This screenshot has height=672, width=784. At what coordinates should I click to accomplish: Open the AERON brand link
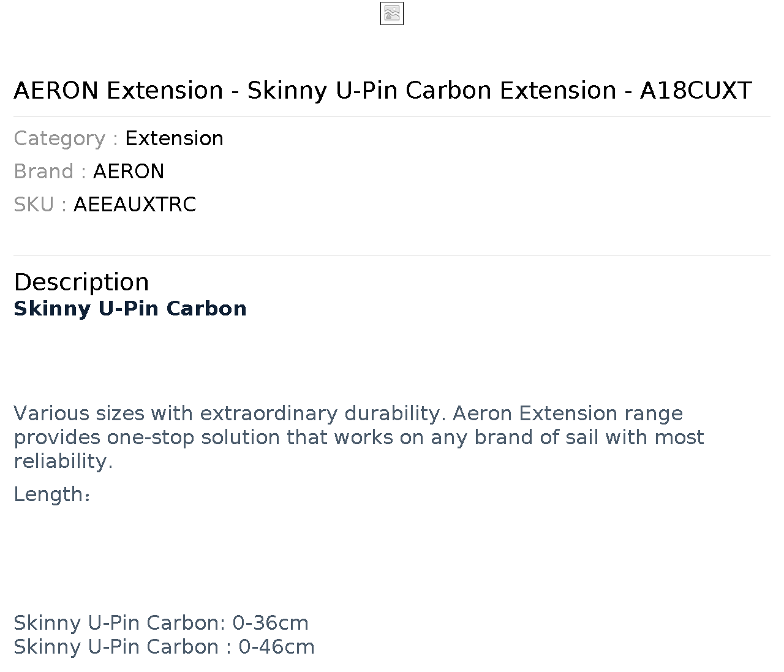pyautogui.click(x=129, y=172)
